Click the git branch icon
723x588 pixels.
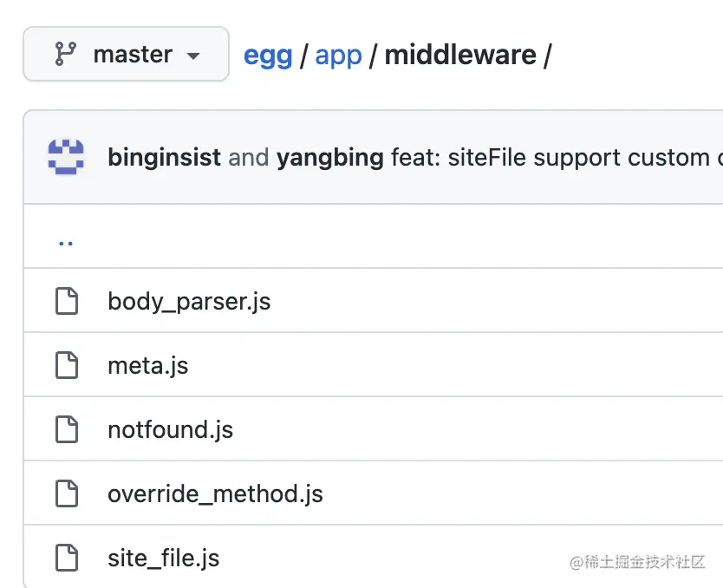pyautogui.click(x=66, y=54)
